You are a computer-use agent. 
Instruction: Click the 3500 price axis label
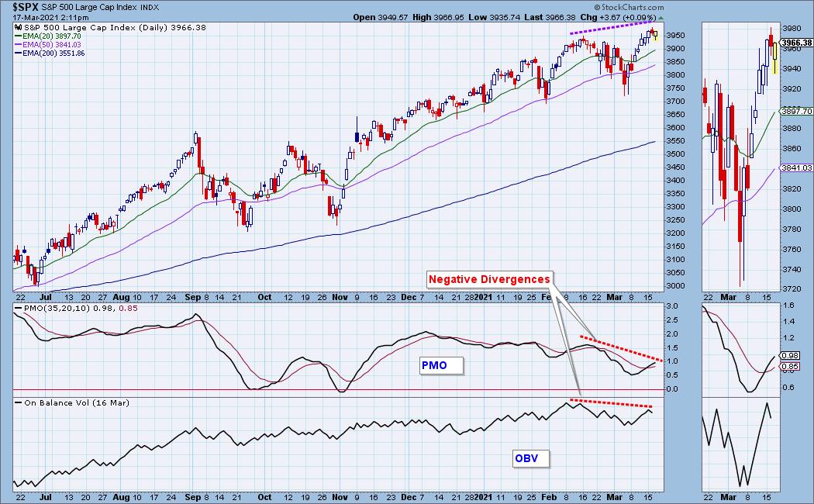[675, 154]
